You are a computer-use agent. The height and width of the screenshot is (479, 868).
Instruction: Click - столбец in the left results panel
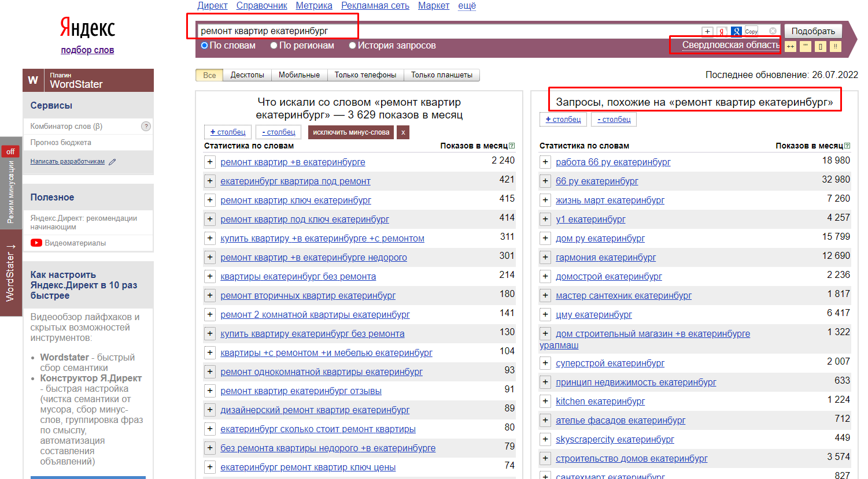(279, 132)
